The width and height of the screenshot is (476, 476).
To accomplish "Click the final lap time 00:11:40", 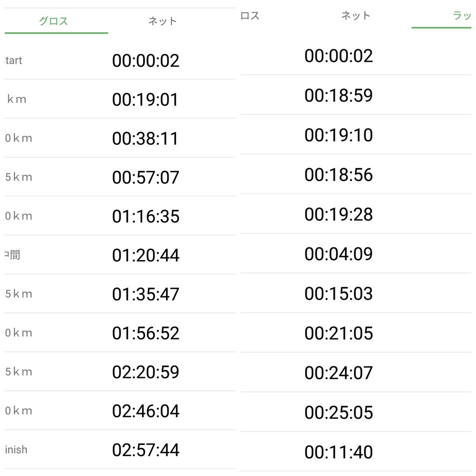I will [x=338, y=452].
